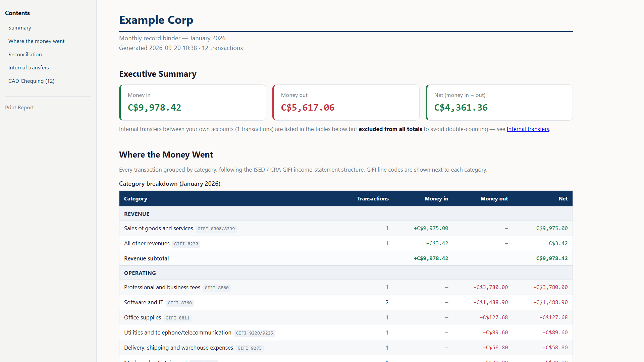Screen dimensions: 644x362
Task: Select −C$1,488.90 in Money out column
Action: click(491, 302)
